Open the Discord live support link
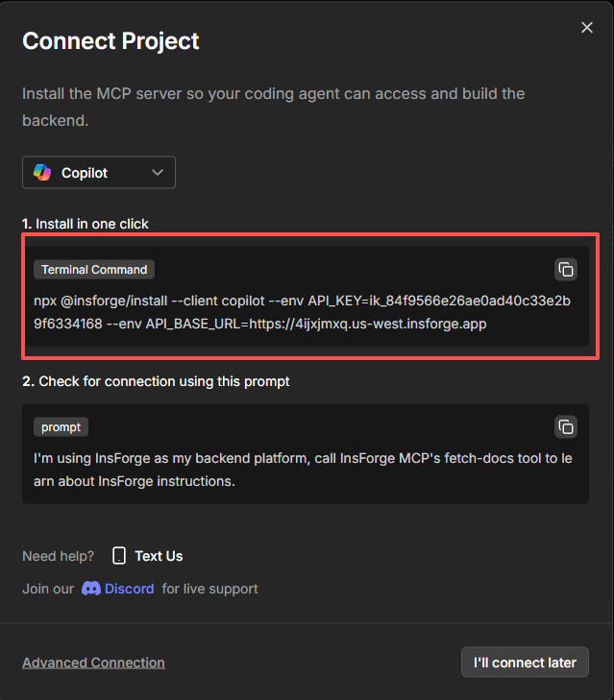This screenshot has height=700, width=614. click(129, 589)
